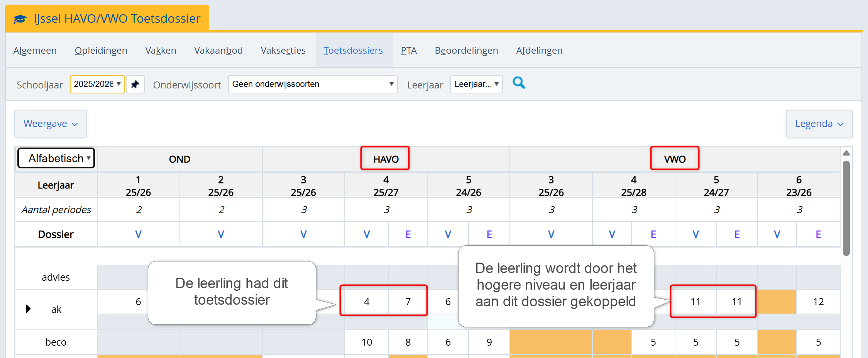Click the vertical scrollbar of the table
The height and width of the screenshot is (358, 868).
[846, 209]
